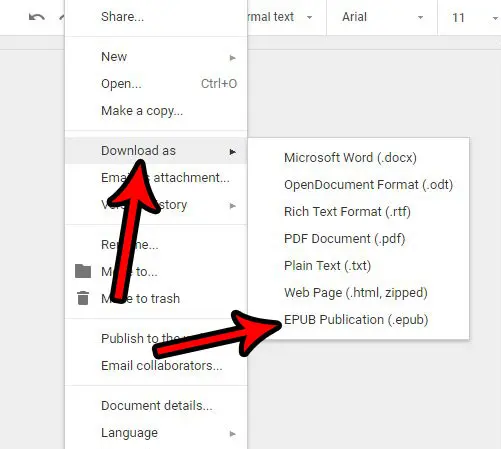Choose Email collaborators...
The height and width of the screenshot is (449, 501).
[x=156, y=366]
